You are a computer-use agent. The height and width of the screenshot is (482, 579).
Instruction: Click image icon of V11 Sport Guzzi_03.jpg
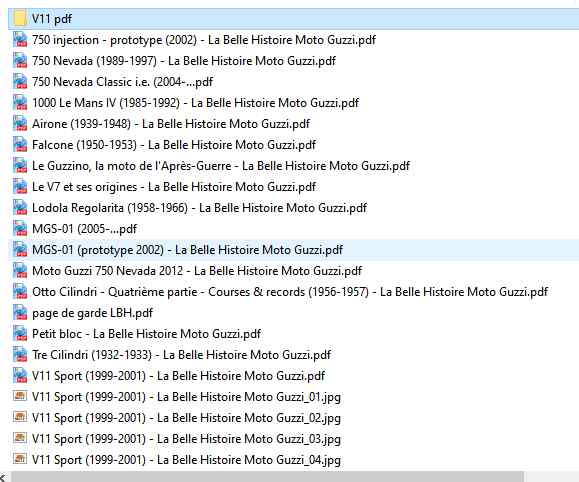click(20, 438)
